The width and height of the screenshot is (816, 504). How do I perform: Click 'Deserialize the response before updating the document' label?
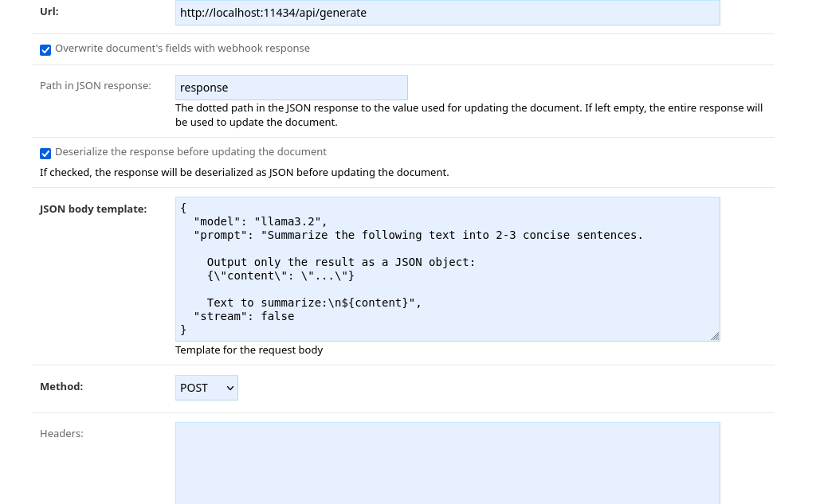pyautogui.click(x=191, y=152)
